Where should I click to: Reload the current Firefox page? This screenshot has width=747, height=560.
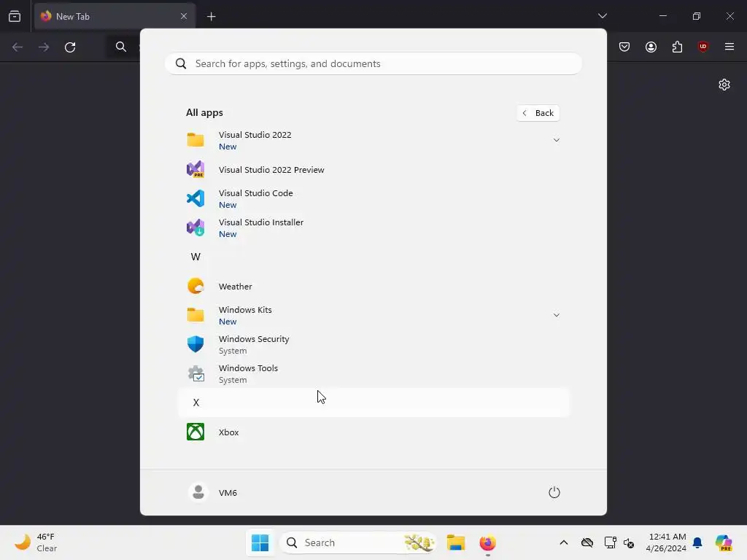(x=70, y=47)
